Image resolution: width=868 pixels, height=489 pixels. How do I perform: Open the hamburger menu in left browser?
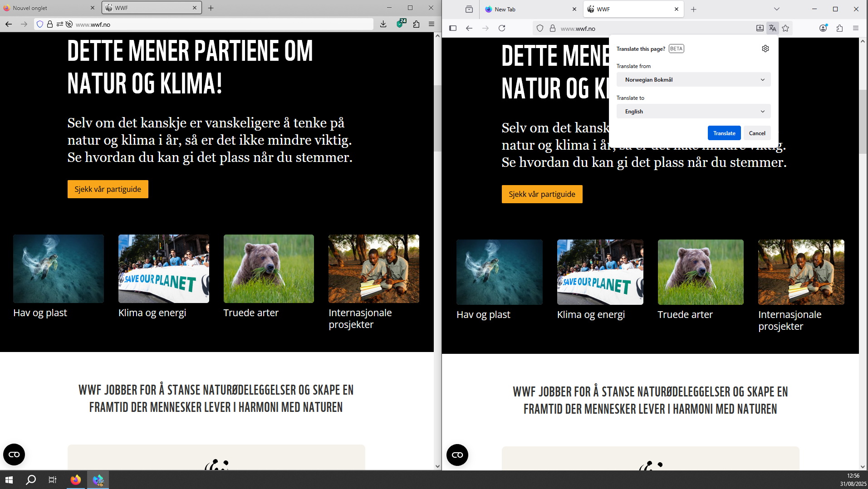[x=432, y=24]
